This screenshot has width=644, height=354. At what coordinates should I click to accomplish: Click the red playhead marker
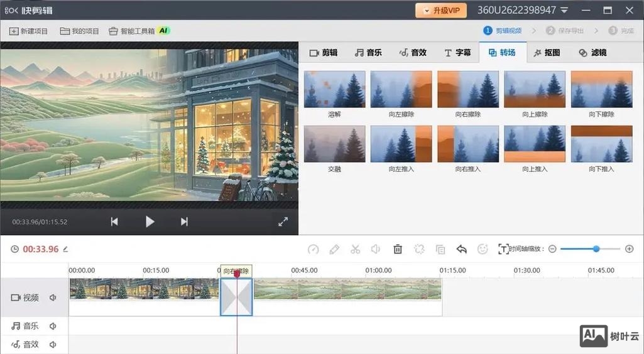[237, 274]
